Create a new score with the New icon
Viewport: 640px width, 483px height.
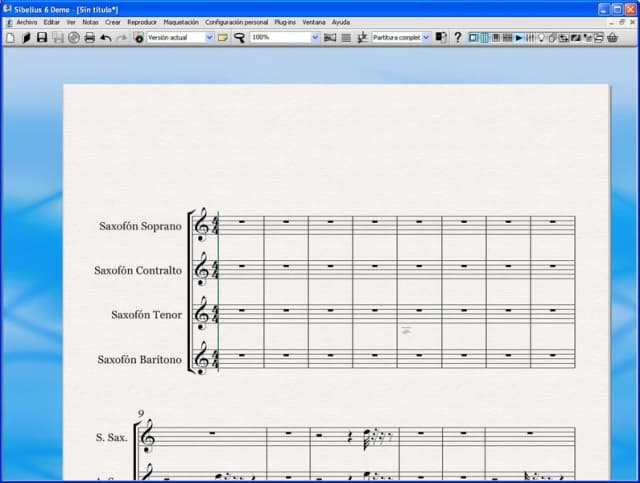10,38
